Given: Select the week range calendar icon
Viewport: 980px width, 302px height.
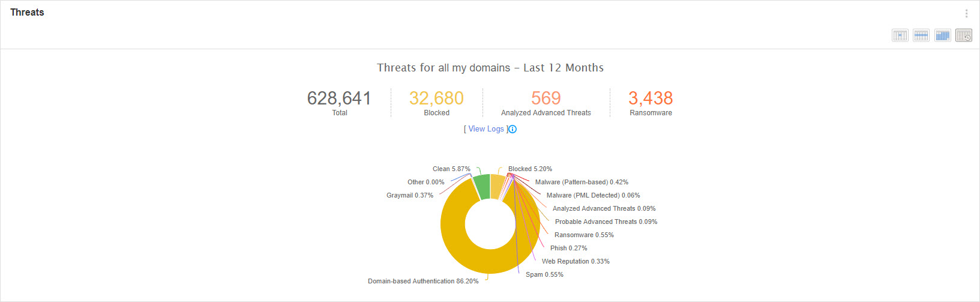Looking at the screenshot, I should coord(921,35).
